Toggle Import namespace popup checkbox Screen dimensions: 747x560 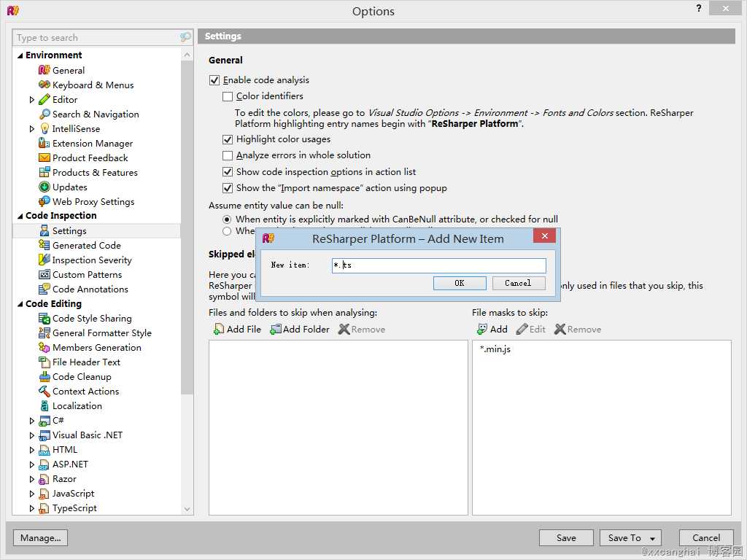228,188
